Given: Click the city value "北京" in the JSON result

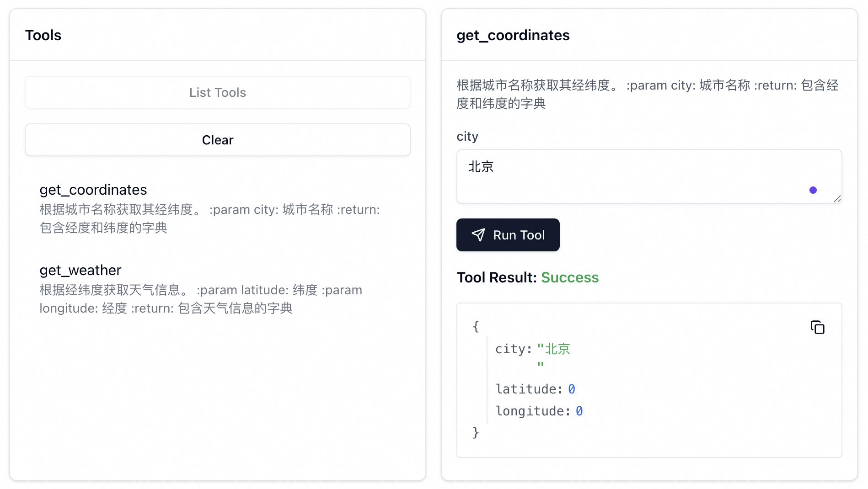Looking at the screenshot, I should pyautogui.click(x=557, y=349).
